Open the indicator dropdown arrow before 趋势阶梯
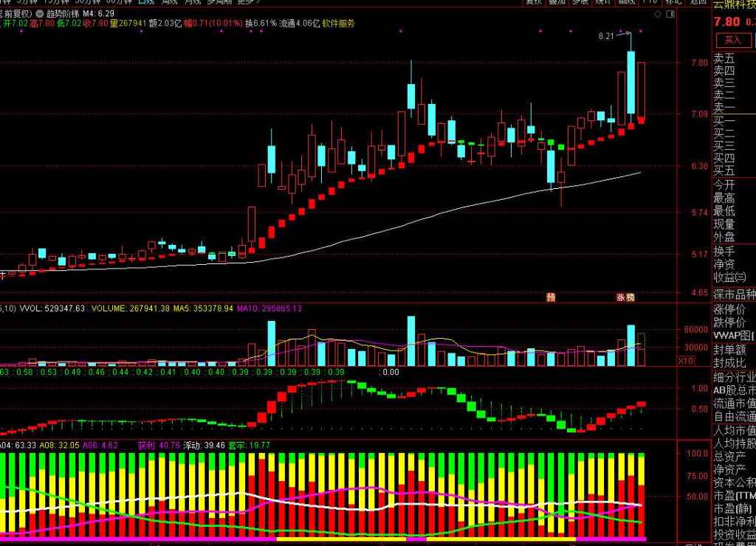 click(x=39, y=14)
